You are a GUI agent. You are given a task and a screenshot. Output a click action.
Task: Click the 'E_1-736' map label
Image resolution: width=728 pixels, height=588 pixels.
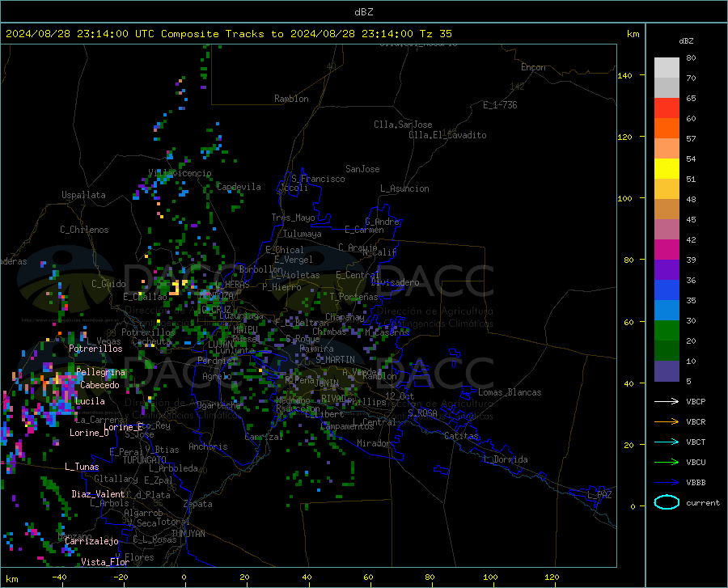(x=500, y=105)
